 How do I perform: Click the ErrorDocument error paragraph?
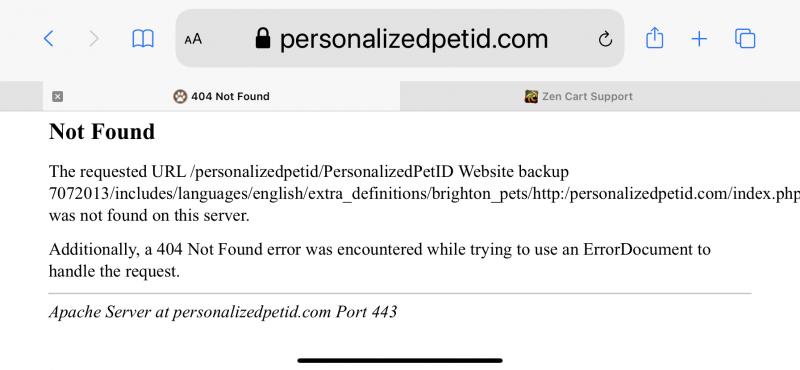coord(380,260)
